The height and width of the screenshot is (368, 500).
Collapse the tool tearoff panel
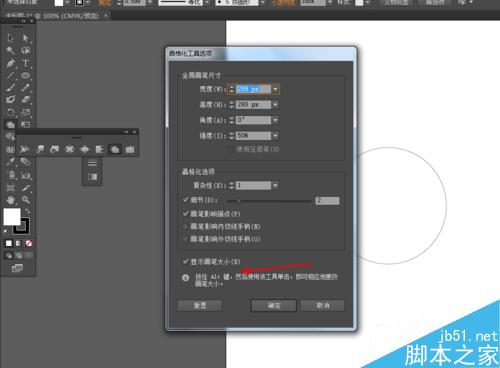(x=126, y=132)
